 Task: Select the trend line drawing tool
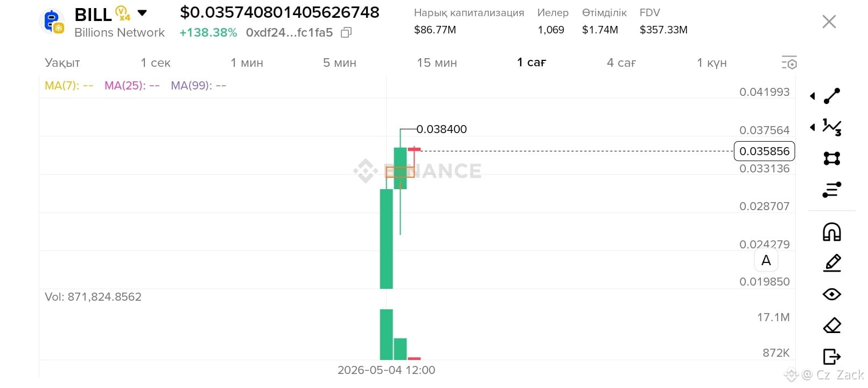tap(832, 96)
